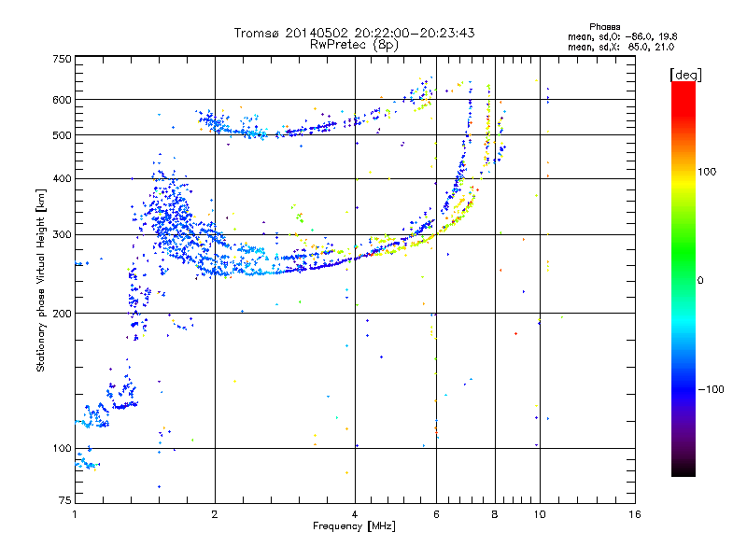Click the 'Phases' header text
Viewport: 747px width, 560px height.
click(604, 27)
